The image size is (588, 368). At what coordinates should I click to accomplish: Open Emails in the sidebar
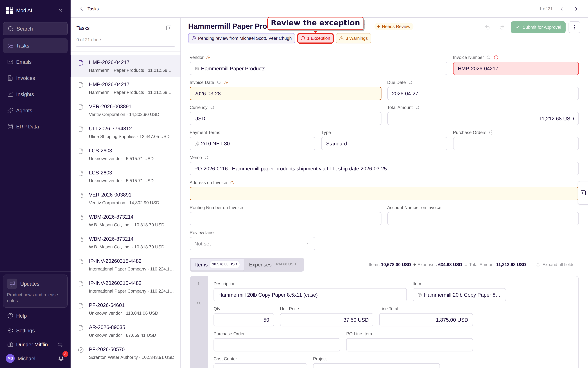[x=35, y=62]
